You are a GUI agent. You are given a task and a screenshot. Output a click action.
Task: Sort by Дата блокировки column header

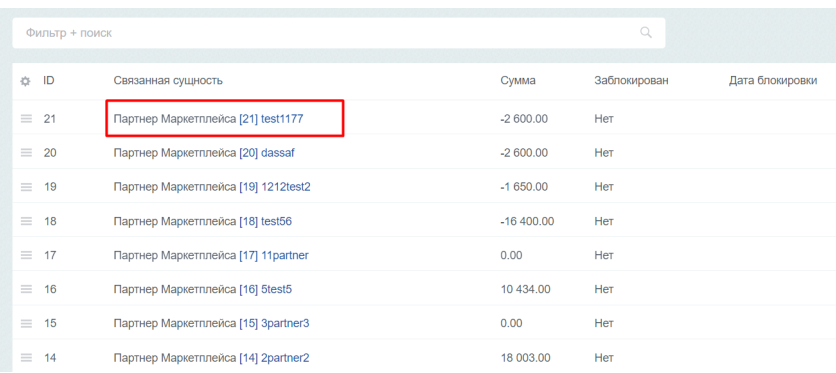pos(773,81)
